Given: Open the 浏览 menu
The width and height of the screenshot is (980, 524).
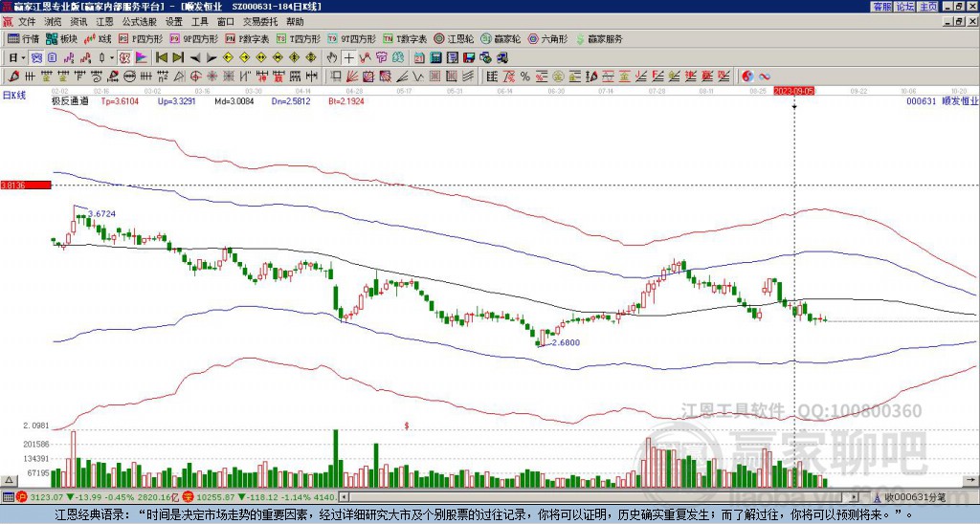Looking at the screenshot, I should pos(54,22).
